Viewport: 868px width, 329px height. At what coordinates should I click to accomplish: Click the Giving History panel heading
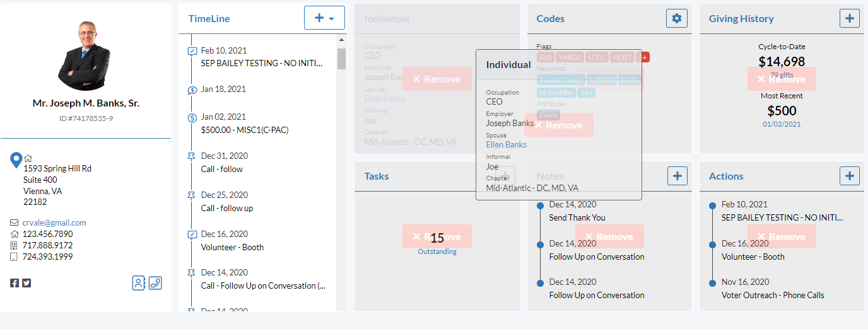[x=741, y=18]
